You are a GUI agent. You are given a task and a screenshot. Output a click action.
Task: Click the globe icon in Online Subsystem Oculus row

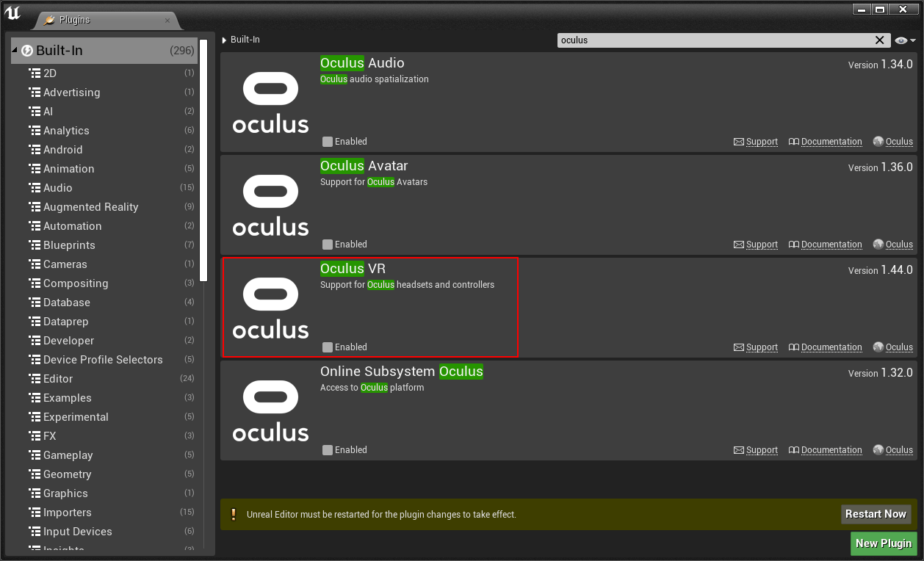878,450
